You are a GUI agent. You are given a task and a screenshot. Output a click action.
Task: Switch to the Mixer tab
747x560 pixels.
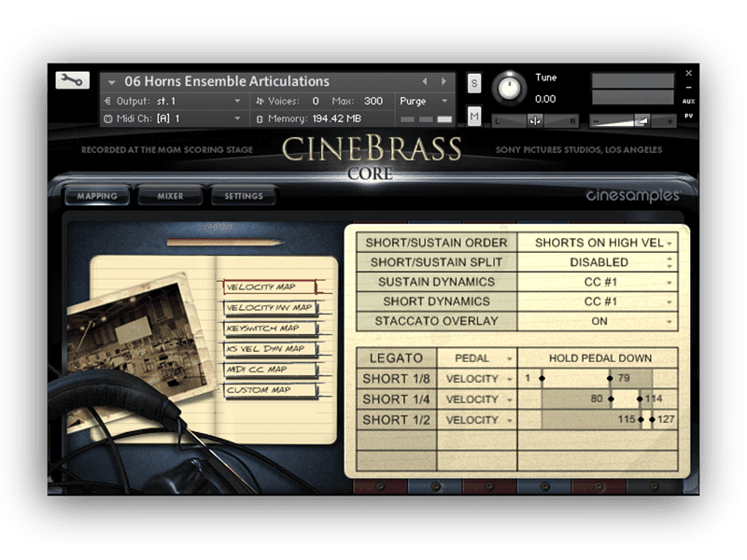170,196
